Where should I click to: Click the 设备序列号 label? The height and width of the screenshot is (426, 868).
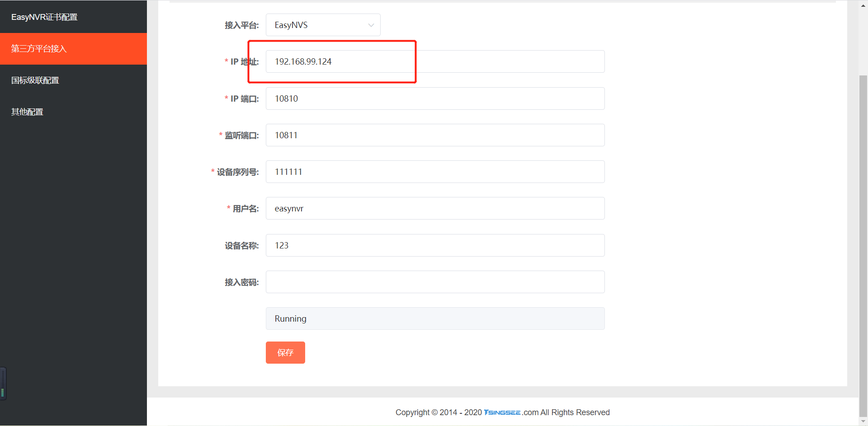pos(238,172)
